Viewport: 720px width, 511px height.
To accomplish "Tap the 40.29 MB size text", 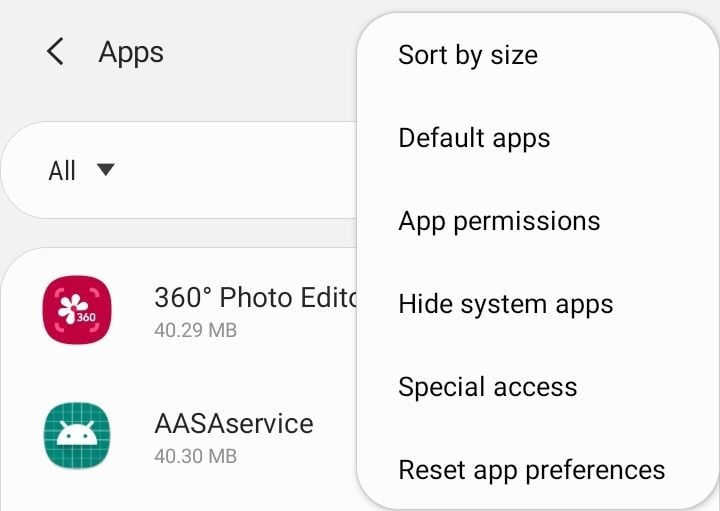I will (x=196, y=331).
